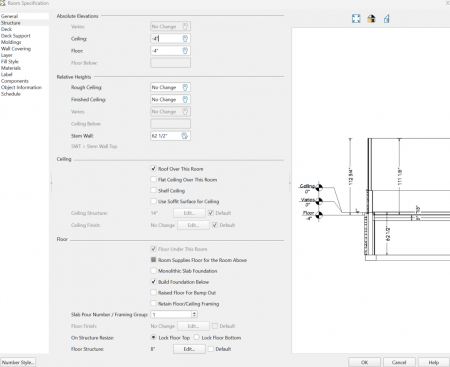Click the Finished Ceiling height field
This screenshot has height=367, width=450.
click(170, 99)
